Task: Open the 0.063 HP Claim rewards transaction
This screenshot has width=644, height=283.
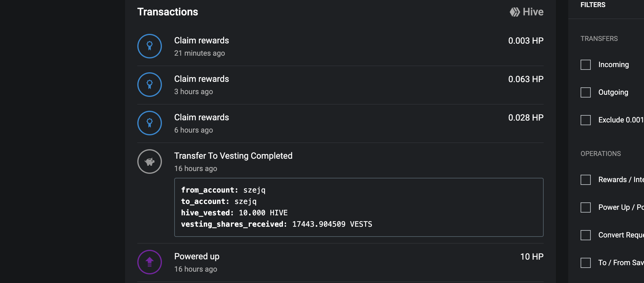Action: tap(340, 85)
